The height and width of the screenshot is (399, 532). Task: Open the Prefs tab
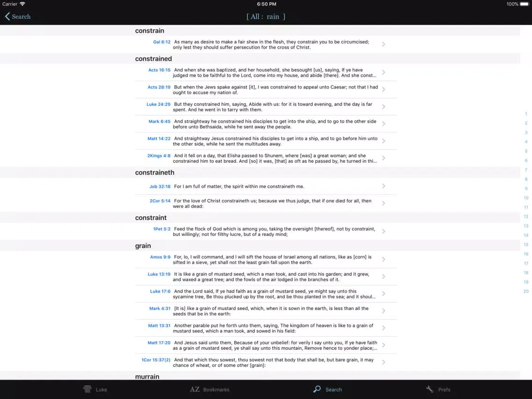[438, 390]
